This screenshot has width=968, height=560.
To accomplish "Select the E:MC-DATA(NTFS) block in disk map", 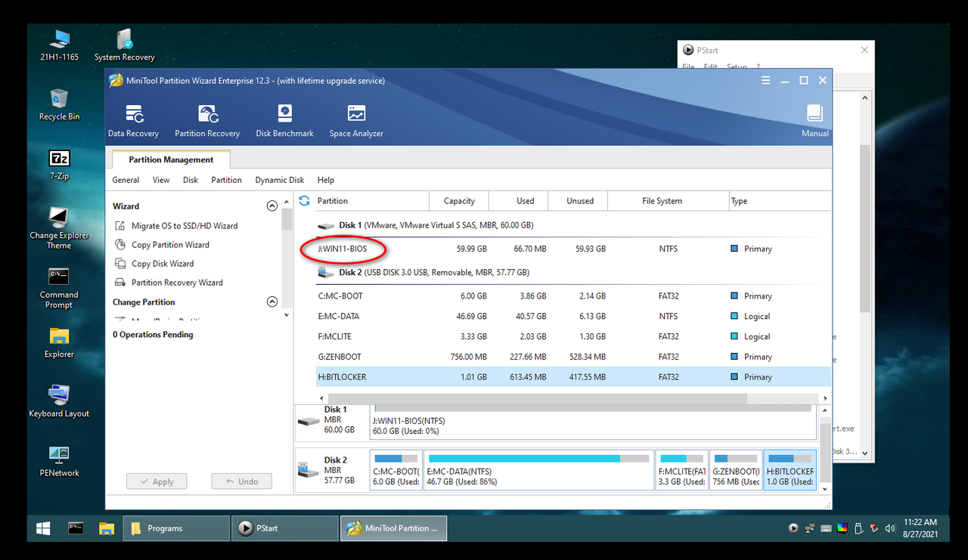I will pyautogui.click(x=539, y=470).
